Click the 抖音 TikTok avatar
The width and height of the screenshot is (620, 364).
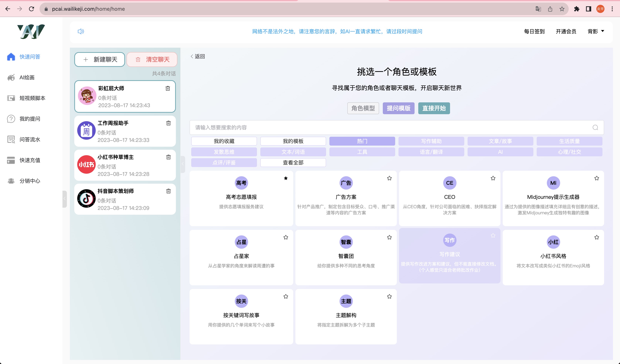[86, 198]
